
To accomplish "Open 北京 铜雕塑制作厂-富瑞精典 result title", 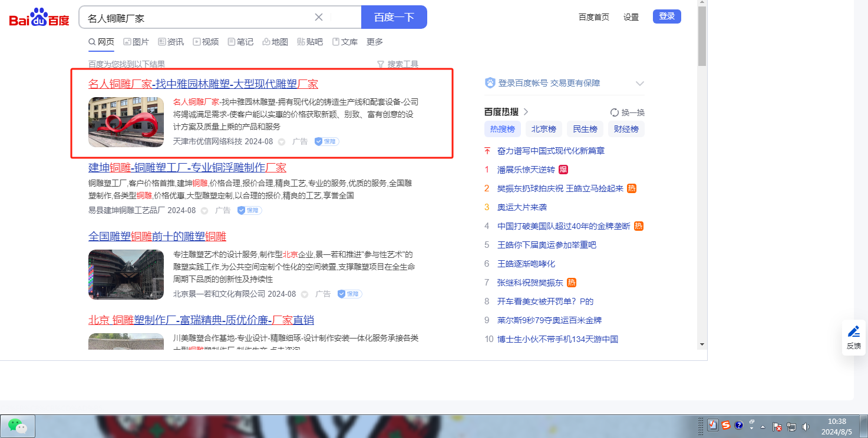I will [x=201, y=320].
